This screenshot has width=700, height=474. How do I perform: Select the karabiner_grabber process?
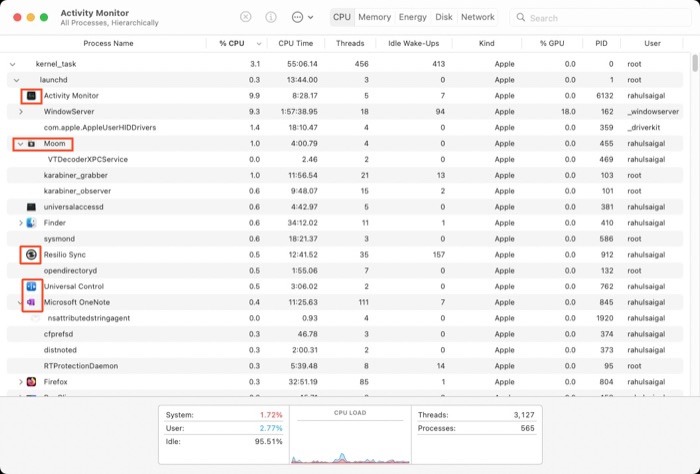tap(345, 175)
